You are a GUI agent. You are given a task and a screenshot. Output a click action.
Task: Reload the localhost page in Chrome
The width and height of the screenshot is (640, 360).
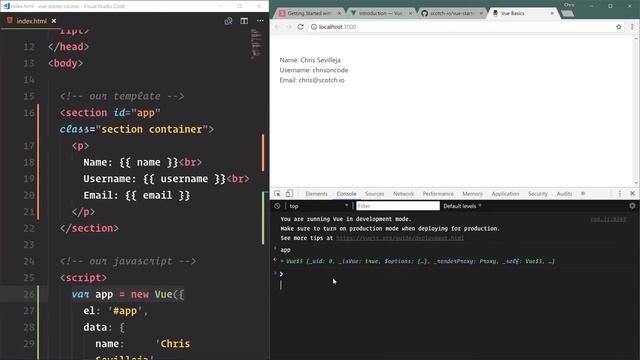coord(300,27)
